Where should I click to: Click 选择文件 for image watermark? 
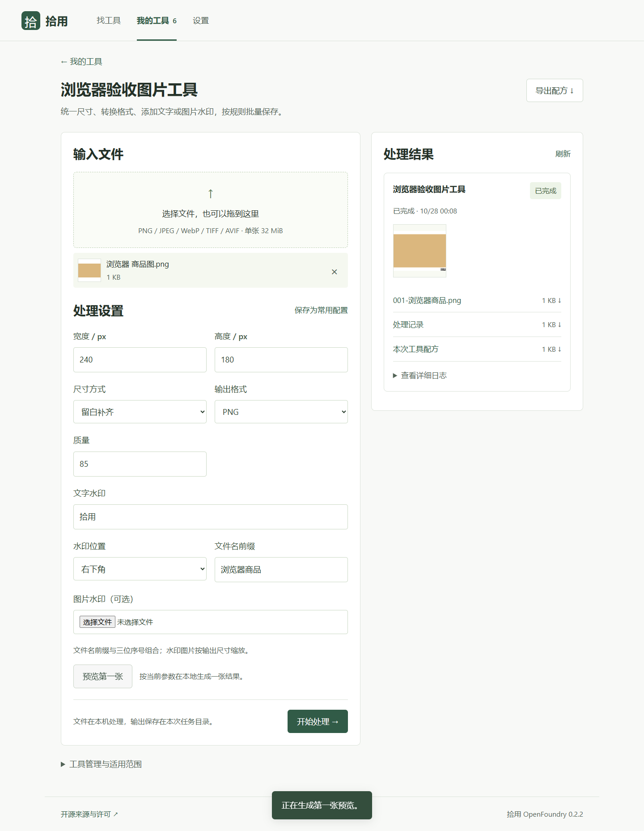[x=97, y=622]
